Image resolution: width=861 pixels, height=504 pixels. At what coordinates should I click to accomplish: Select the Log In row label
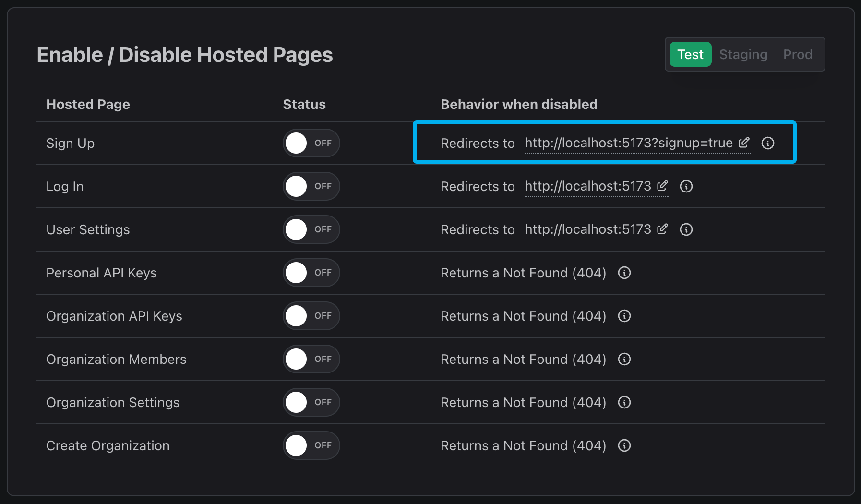[x=65, y=186]
